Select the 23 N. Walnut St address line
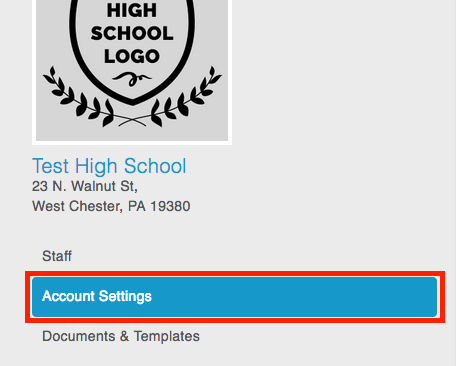 coord(85,186)
